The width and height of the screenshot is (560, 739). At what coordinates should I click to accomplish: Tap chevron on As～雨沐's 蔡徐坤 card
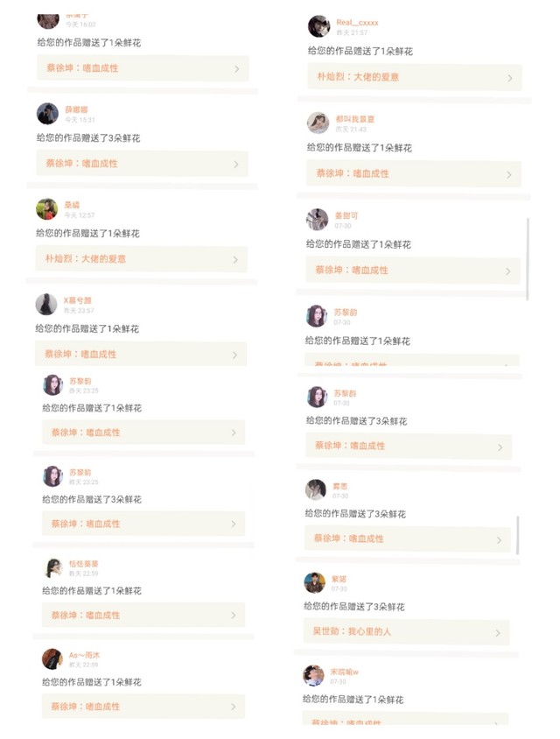pos(233,707)
